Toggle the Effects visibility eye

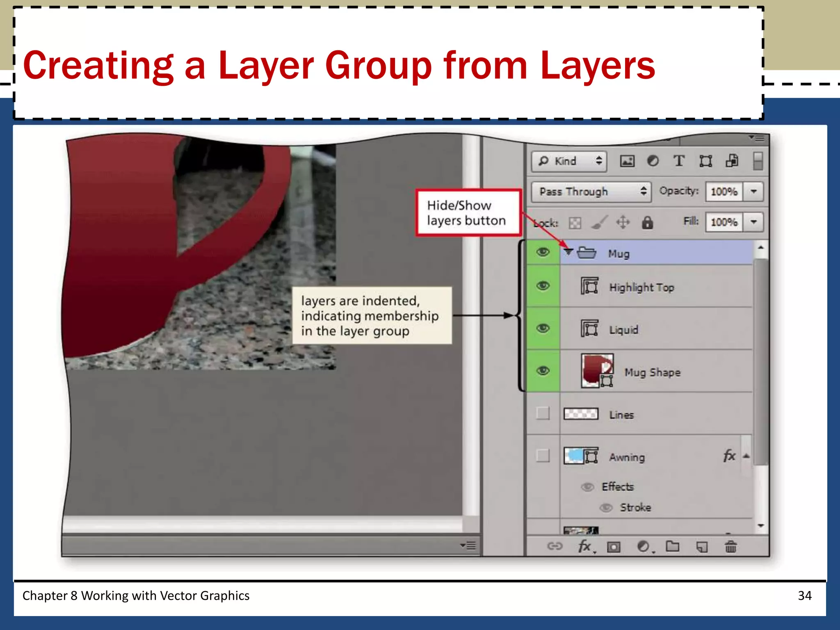click(587, 487)
